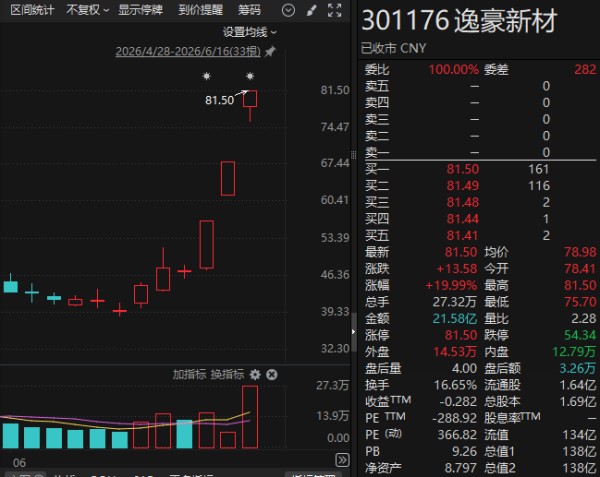
Task: Click the double-arrow expand icon at chart bottom
Action: coord(342,460)
